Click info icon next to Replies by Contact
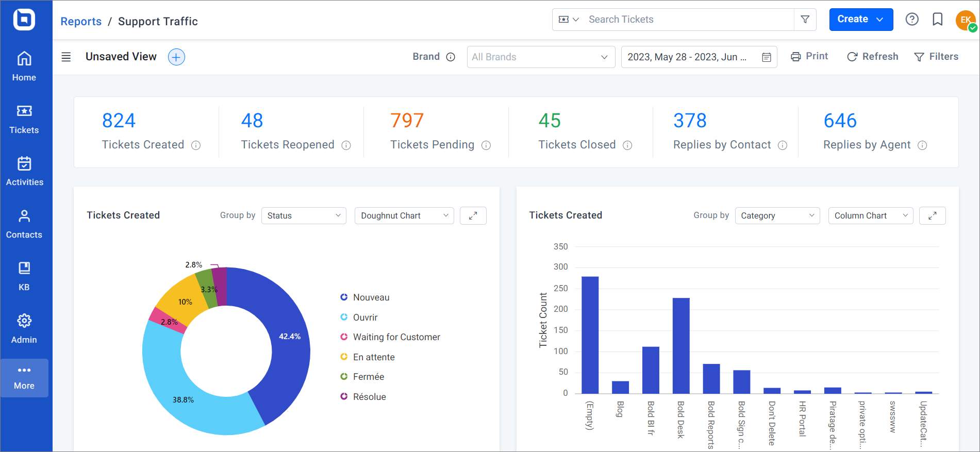The height and width of the screenshot is (452, 980). click(x=783, y=145)
